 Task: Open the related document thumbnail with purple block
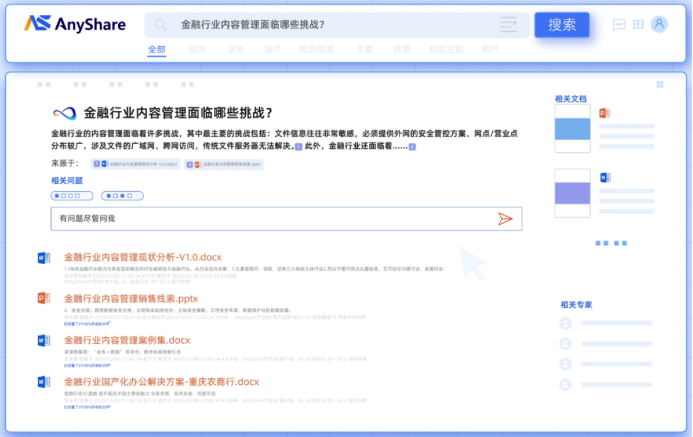pos(572,193)
